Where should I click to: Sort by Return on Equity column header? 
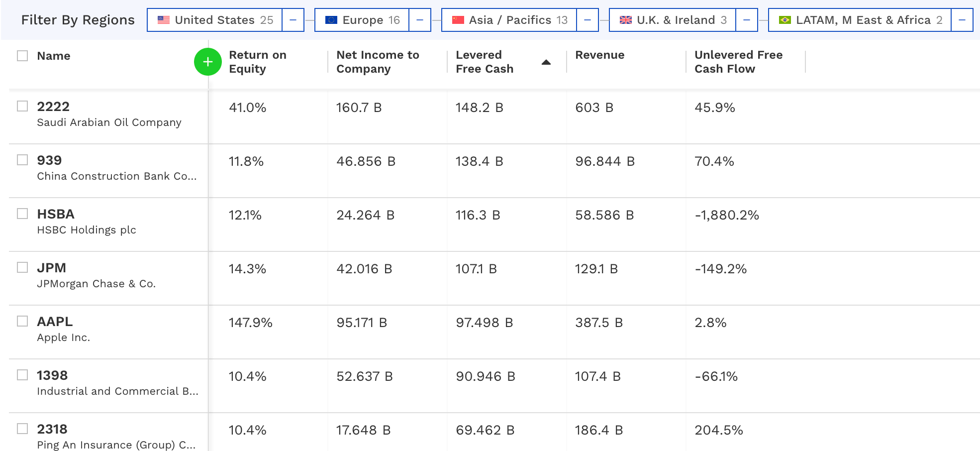pyautogui.click(x=258, y=62)
